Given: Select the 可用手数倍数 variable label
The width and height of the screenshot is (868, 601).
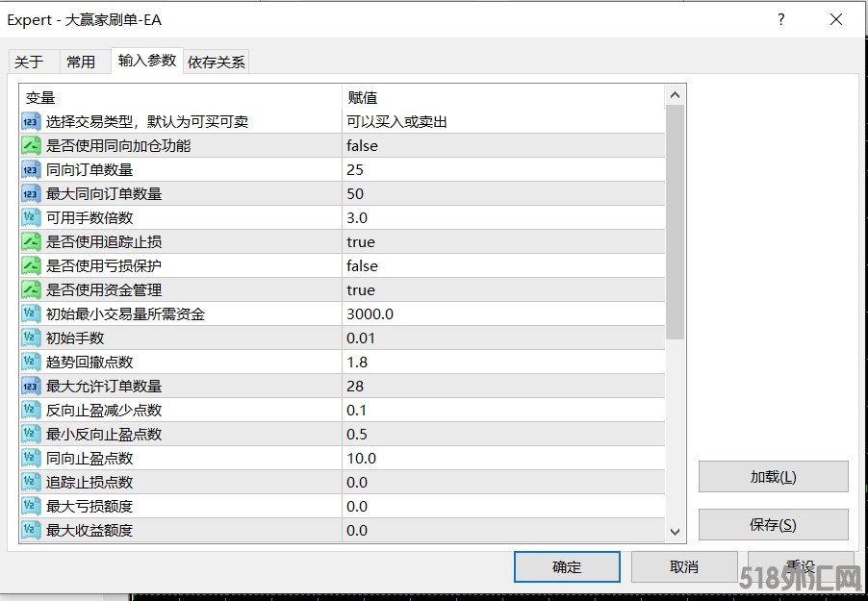Looking at the screenshot, I should tap(89, 217).
